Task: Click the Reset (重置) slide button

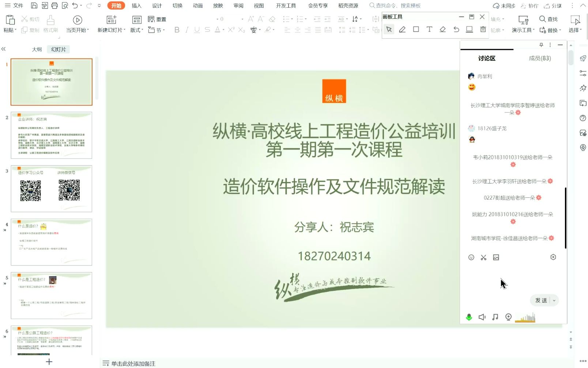Action: click(157, 19)
